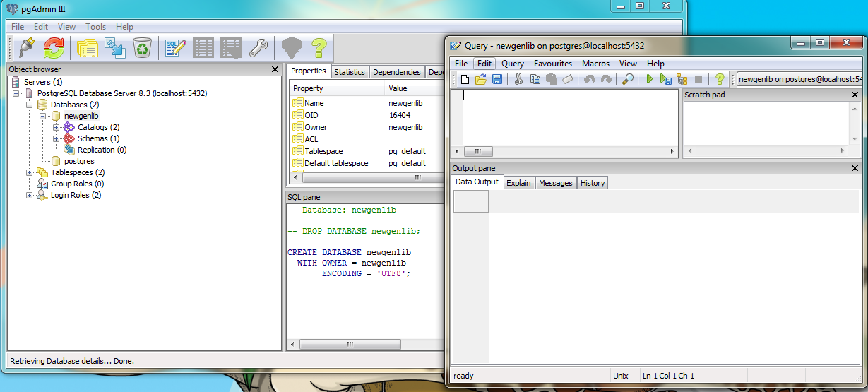Open the pgAdmin III Tools menu
This screenshot has width=868, height=392.
click(x=95, y=27)
